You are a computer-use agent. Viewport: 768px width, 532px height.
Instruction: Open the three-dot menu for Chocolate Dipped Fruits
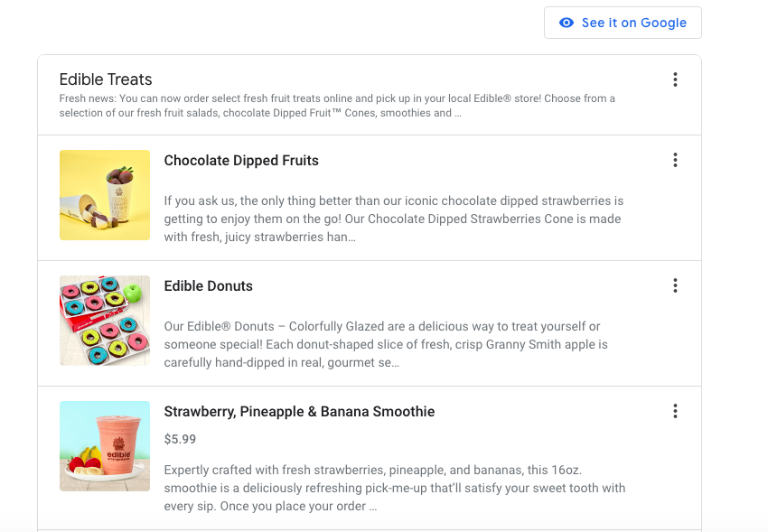tap(675, 160)
